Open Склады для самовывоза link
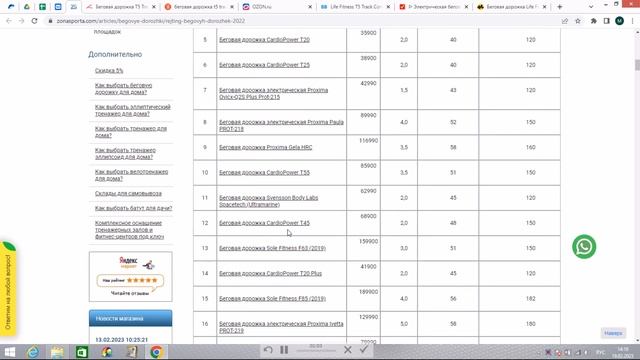This screenshot has width=640, height=360. coord(128,193)
